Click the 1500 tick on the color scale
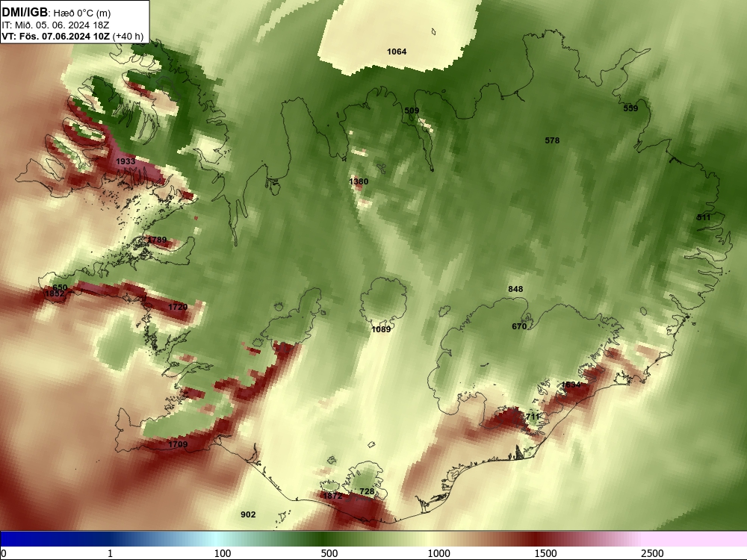747x560 pixels. pos(545,553)
